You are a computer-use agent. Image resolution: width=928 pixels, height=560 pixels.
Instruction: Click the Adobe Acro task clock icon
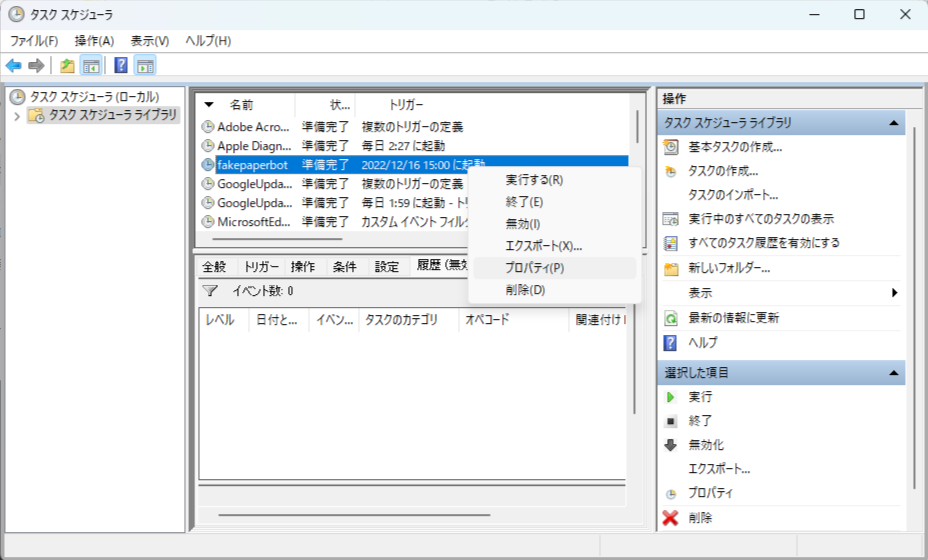coord(208,127)
